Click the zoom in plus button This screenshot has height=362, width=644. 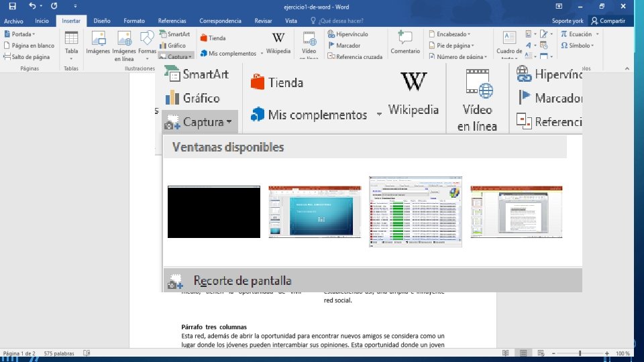[x=606, y=353]
